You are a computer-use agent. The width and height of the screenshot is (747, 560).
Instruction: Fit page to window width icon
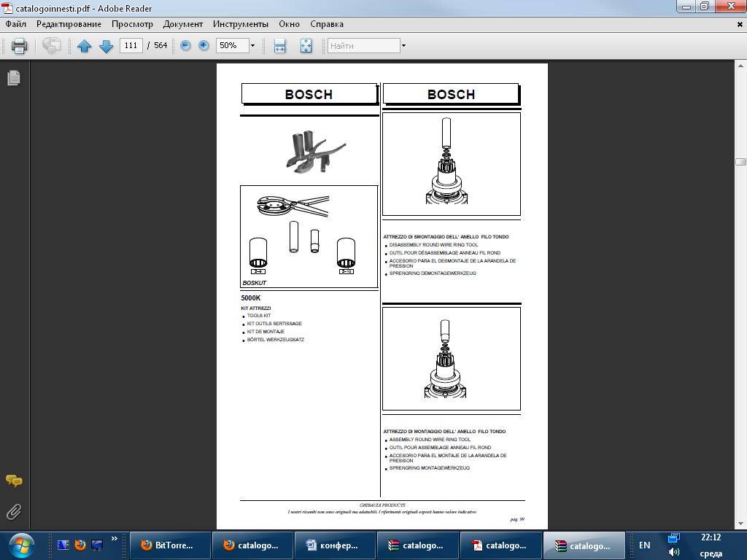(x=279, y=46)
